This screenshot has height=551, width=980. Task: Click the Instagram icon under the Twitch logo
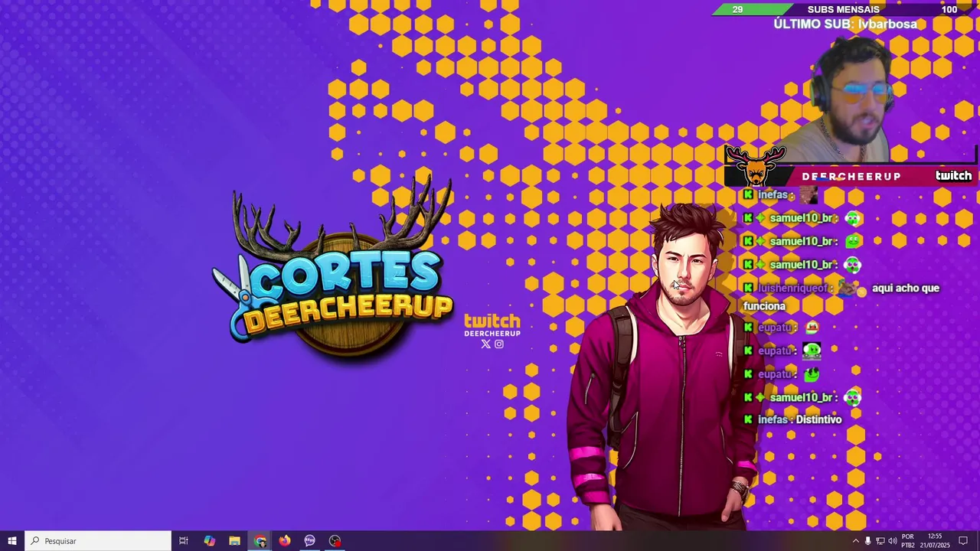pos(499,344)
